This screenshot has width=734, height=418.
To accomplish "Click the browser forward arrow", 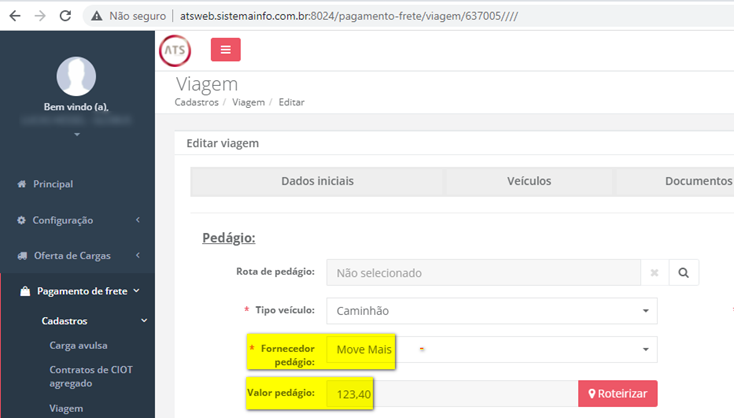I will point(40,16).
